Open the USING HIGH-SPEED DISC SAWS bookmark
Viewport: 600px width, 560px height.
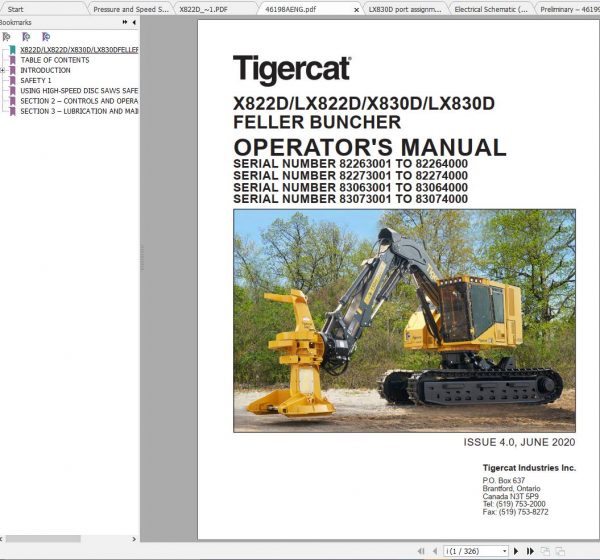pos(79,91)
